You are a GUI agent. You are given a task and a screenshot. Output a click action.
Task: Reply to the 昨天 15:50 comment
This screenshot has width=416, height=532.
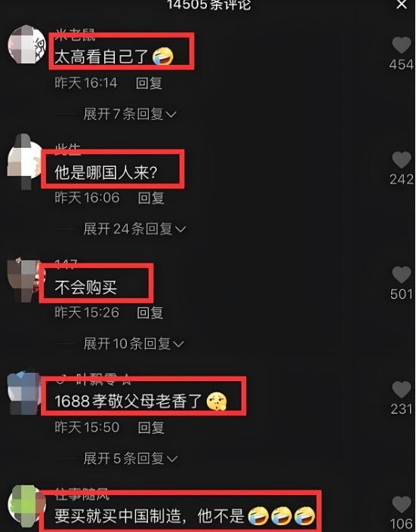[x=151, y=427]
